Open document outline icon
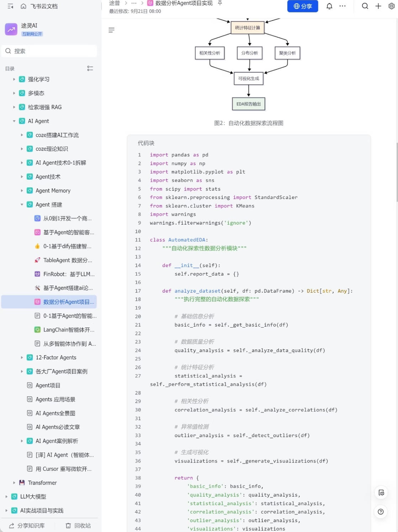The image size is (398, 532). coord(111,30)
